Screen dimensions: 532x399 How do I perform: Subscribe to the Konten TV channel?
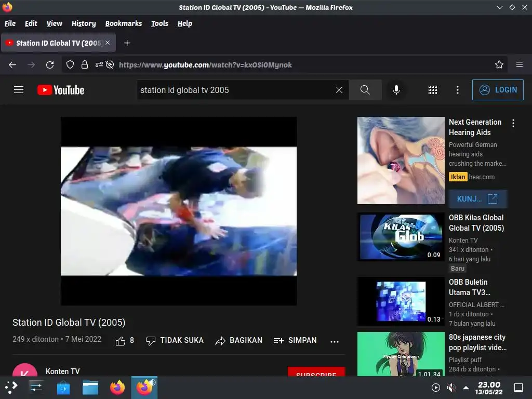(x=316, y=371)
